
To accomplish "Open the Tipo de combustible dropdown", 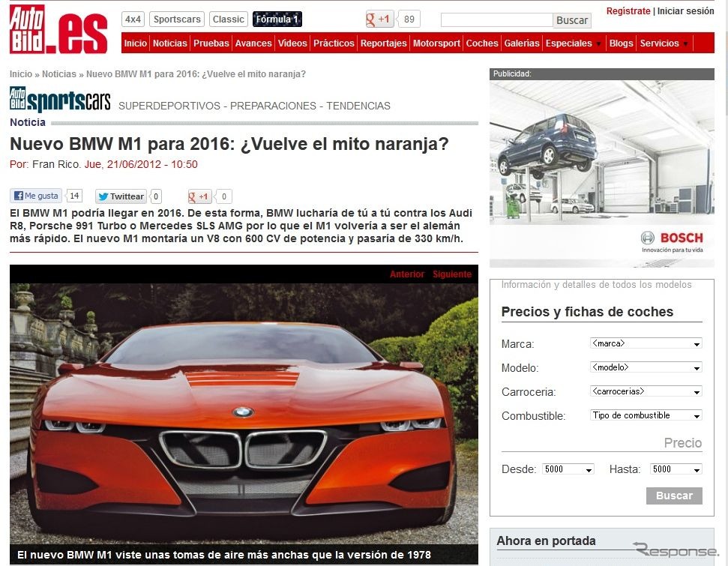I will click(646, 415).
